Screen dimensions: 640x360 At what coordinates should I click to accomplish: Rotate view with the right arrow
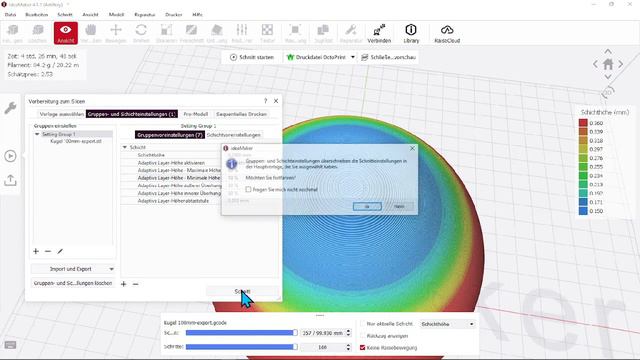tap(620, 64)
